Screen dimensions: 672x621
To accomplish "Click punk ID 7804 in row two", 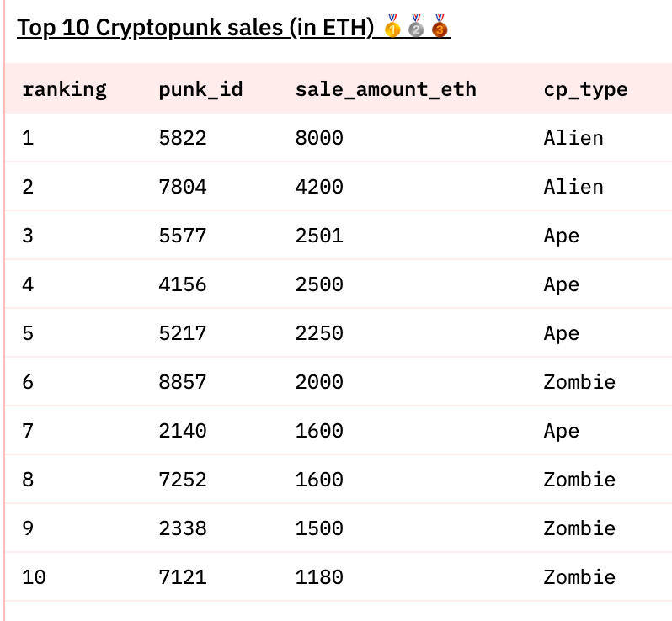I will tap(182, 187).
